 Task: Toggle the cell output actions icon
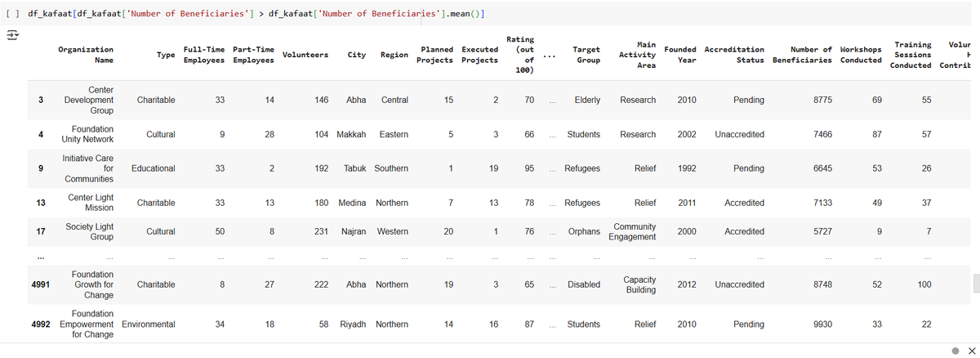click(14, 37)
